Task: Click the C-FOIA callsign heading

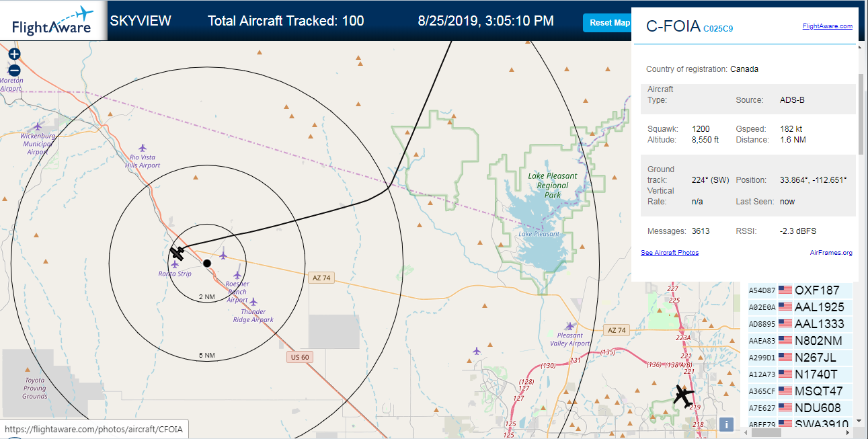Action: tap(672, 26)
